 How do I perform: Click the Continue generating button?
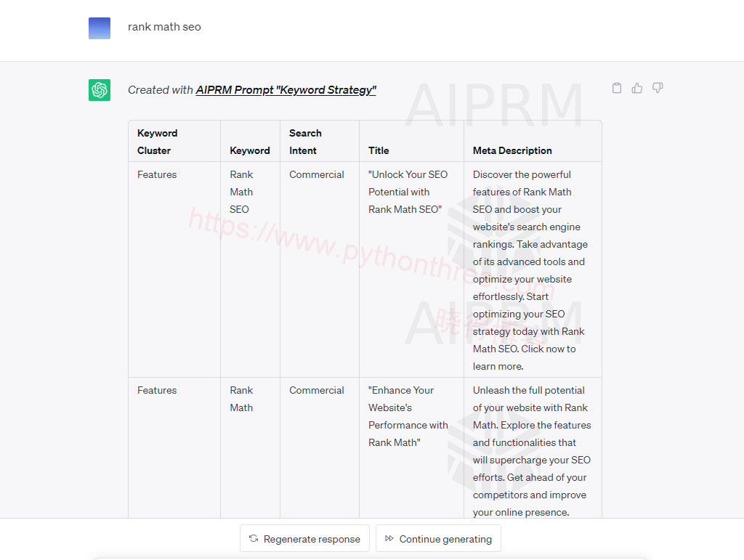click(x=438, y=538)
